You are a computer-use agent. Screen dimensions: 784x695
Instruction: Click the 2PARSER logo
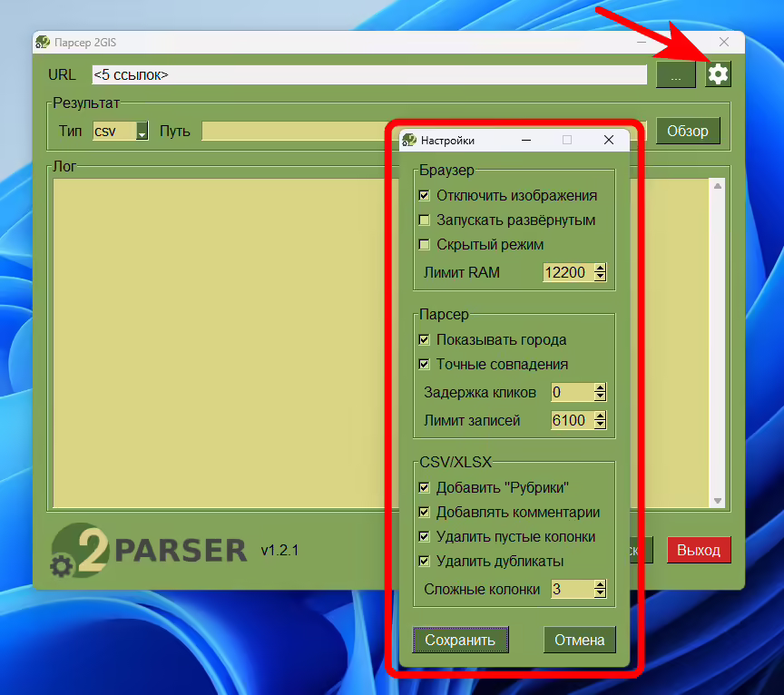pyautogui.click(x=148, y=549)
